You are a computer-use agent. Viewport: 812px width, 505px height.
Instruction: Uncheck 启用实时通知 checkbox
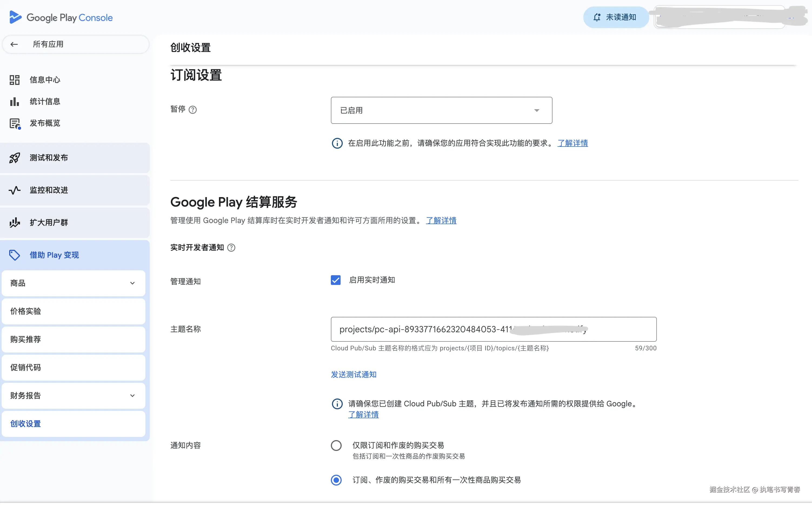tap(335, 280)
